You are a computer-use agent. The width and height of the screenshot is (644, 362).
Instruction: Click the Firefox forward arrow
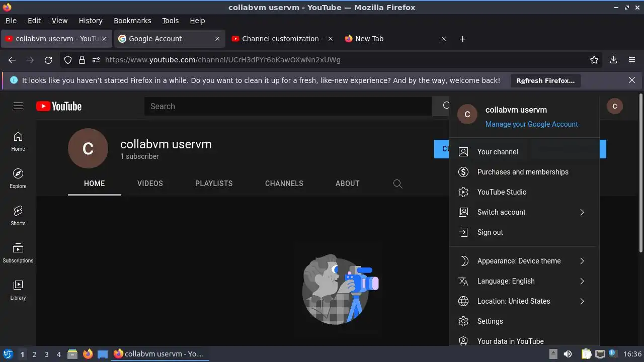(30, 60)
